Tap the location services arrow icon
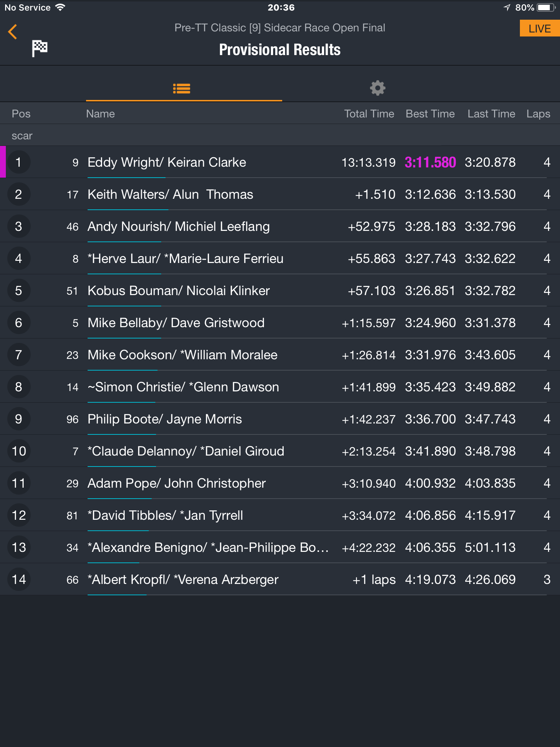Image resolution: width=560 pixels, height=747 pixels. pos(507,7)
